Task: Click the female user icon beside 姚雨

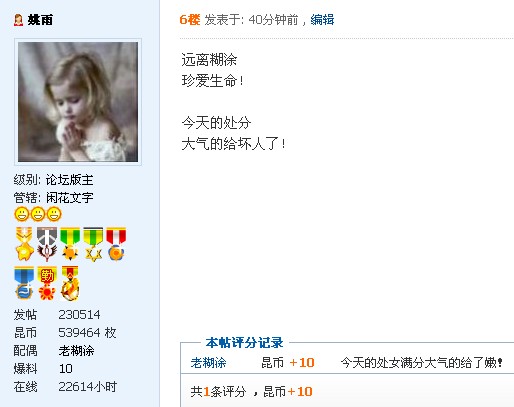Action: tap(18, 20)
